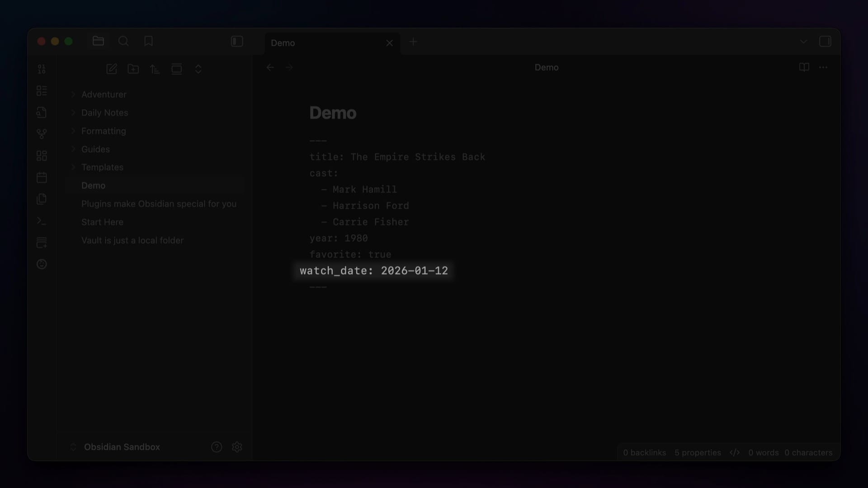Open a new tab with the plus button
868x488 pixels.
(x=413, y=42)
